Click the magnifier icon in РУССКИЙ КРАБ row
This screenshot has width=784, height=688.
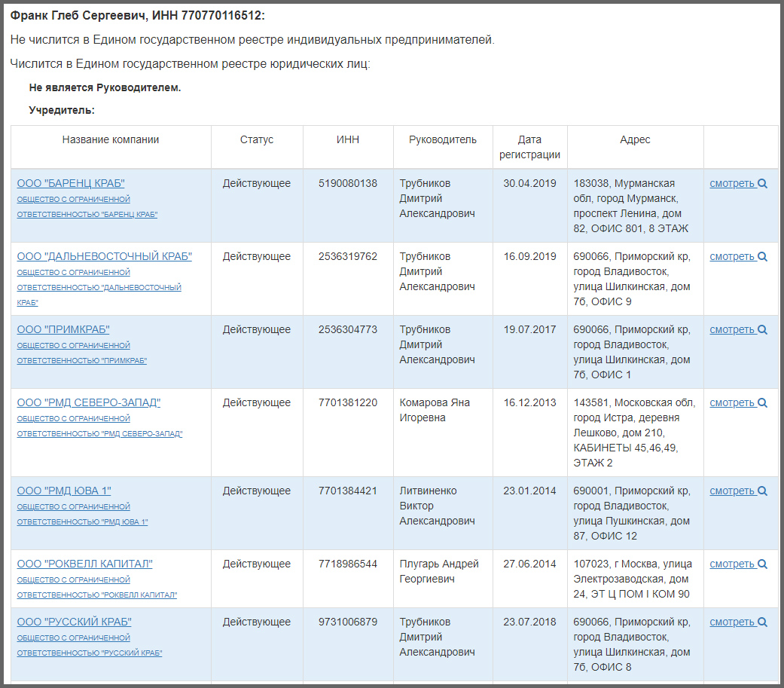point(762,622)
